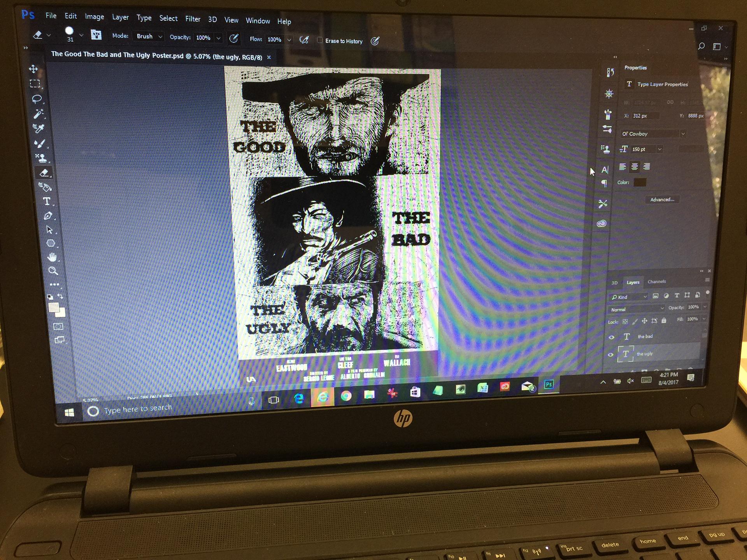Open Flow dropdown arrow
Screen dimensions: 747x560
pos(289,40)
